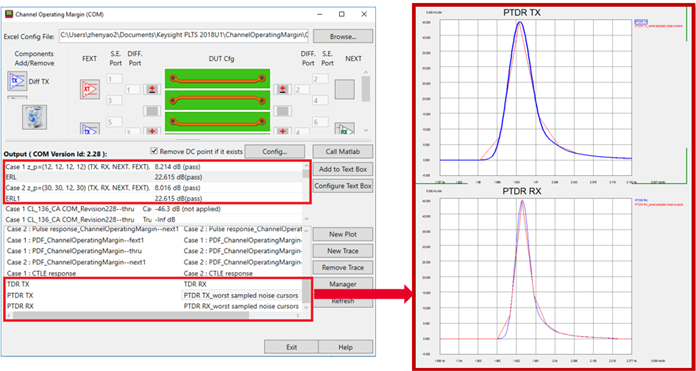
Task: Select the Diff TX component icon
Action: pyautogui.click(x=16, y=81)
